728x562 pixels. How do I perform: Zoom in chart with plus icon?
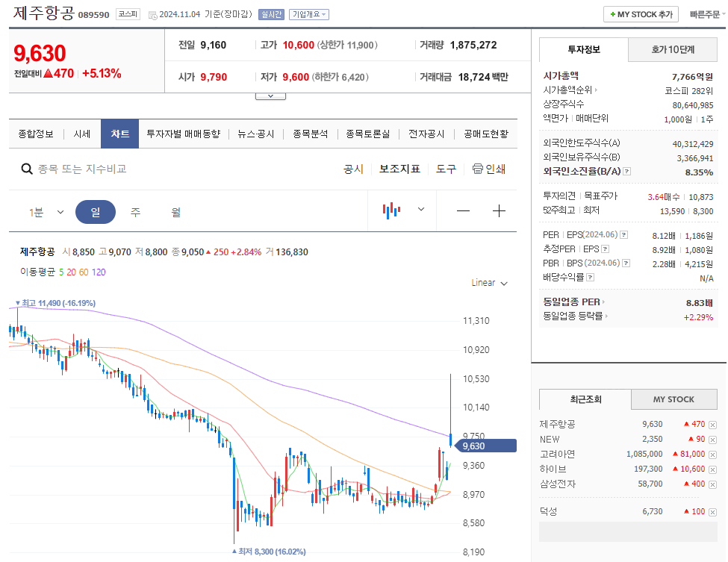[499, 211]
